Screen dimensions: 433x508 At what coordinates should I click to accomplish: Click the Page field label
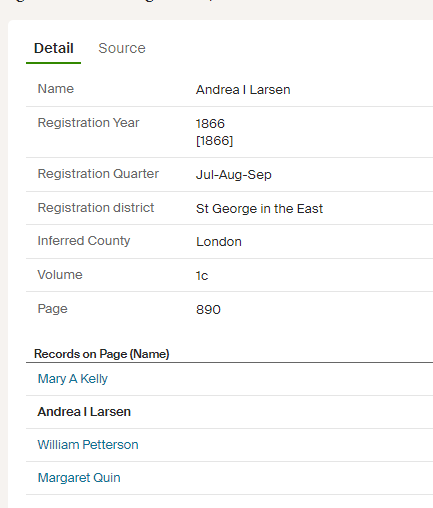point(52,309)
